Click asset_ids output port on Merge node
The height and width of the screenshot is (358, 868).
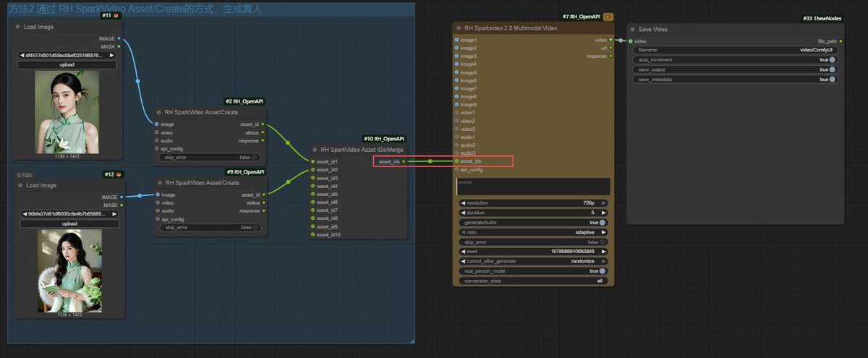404,161
